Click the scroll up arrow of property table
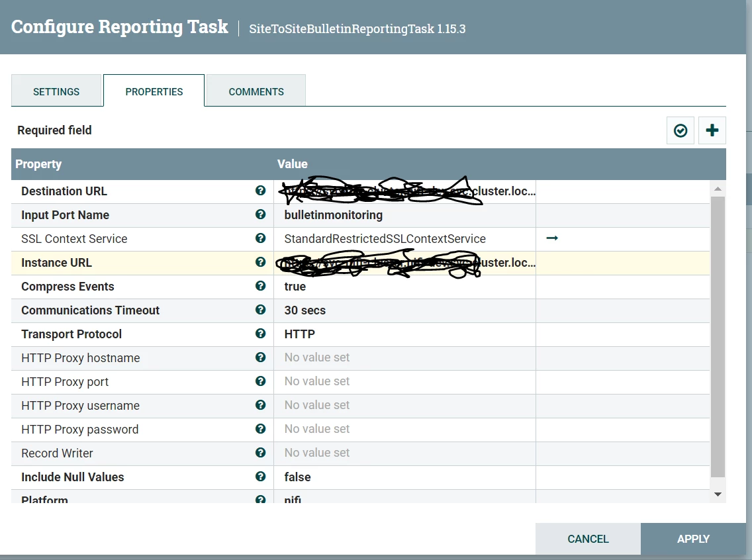Viewport: 752px width, 560px height. pyautogui.click(x=718, y=189)
